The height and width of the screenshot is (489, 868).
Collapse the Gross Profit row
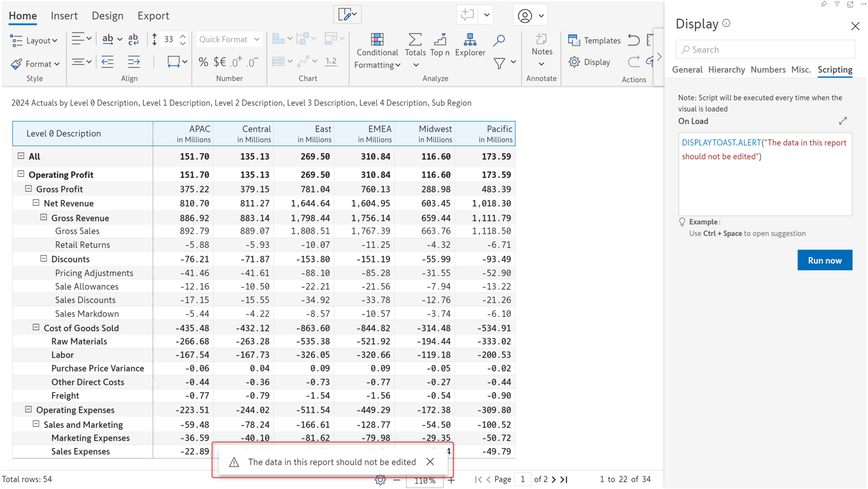click(28, 188)
